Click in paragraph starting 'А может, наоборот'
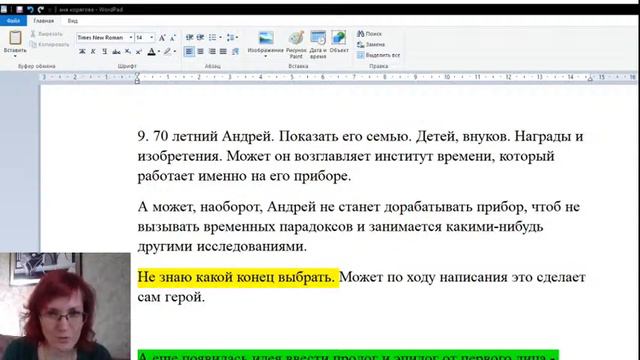The width and height of the screenshot is (640, 360). 359,227
